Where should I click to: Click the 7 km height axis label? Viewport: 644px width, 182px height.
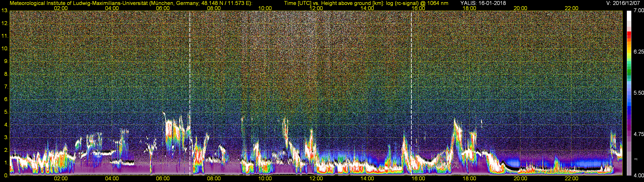(x=6, y=87)
